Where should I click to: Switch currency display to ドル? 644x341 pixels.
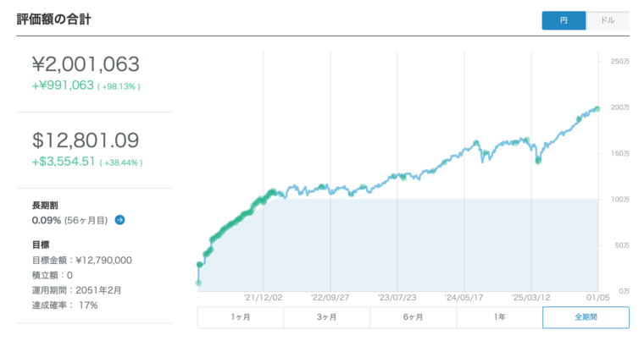(x=608, y=20)
